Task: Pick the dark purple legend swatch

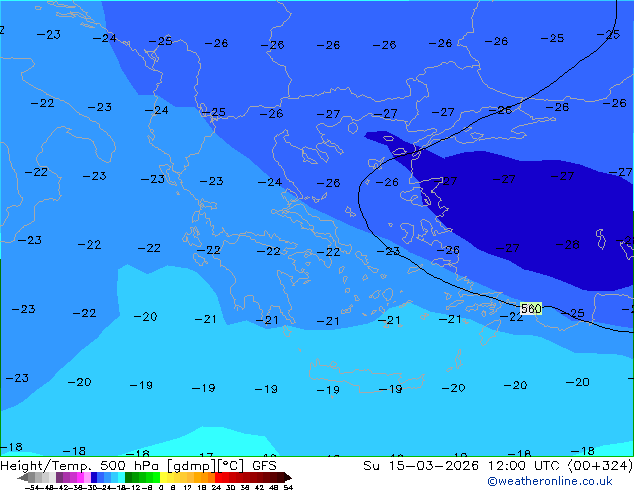Action: pyautogui.click(x=60, y=477)
